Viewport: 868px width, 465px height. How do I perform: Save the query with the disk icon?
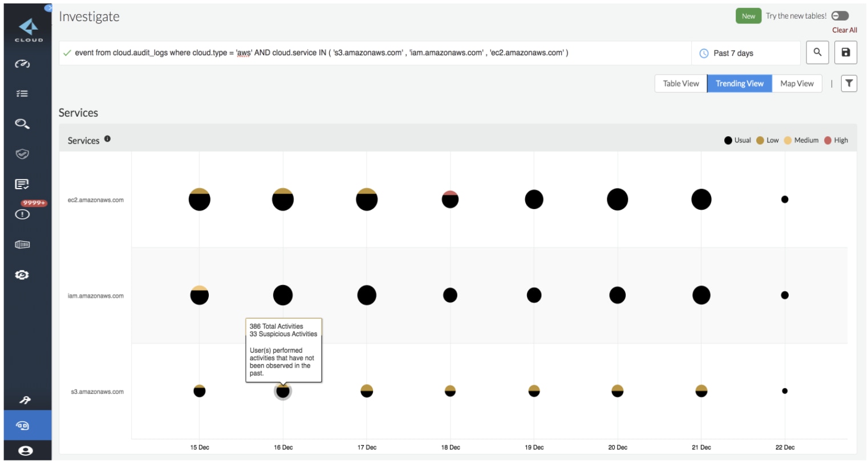click(846, 52)
